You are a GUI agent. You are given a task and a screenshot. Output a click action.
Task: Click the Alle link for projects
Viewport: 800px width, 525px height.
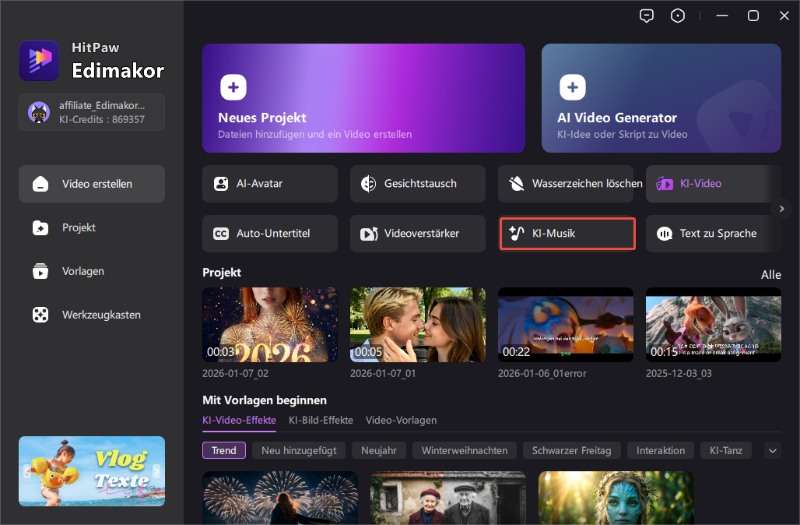[x=770, y=275]
